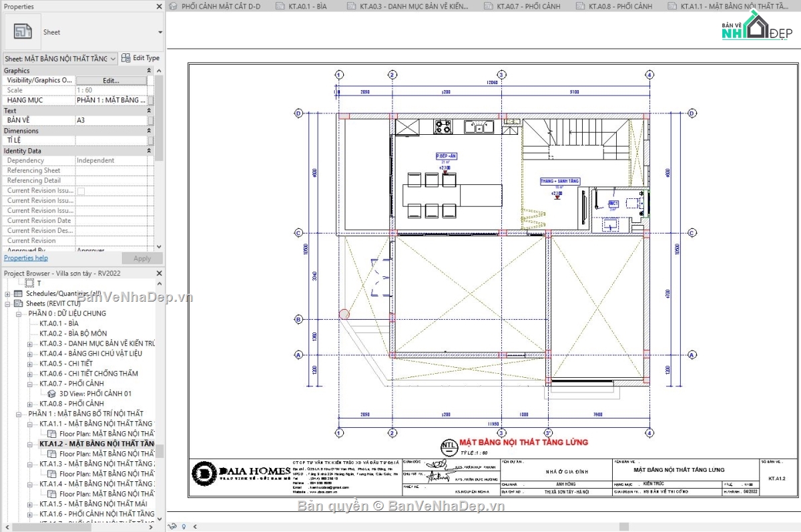Click the Floor Plan icon under KT.A1.1
Viewport: 801px width, 532px height.
(x=53, y=434)
